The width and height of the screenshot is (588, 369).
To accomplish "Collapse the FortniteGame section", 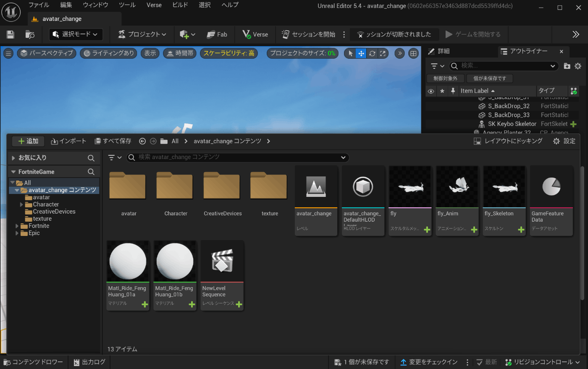I will point(13,172).
